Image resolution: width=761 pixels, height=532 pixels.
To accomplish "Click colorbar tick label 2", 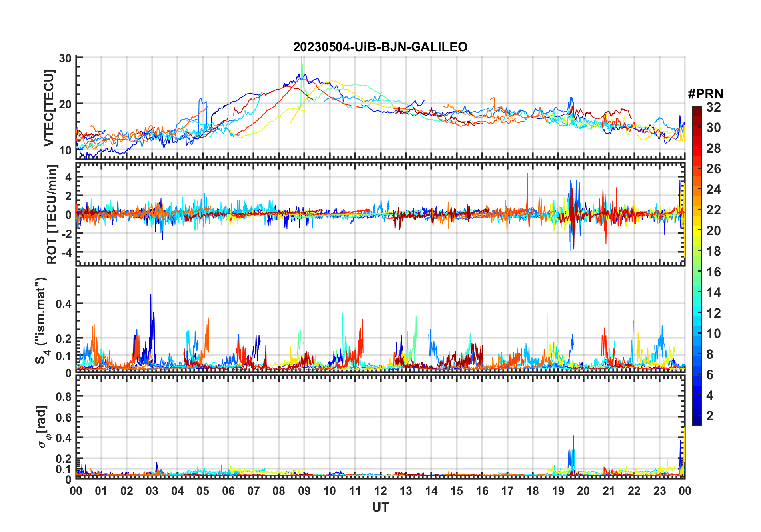I will pos(710,416).
